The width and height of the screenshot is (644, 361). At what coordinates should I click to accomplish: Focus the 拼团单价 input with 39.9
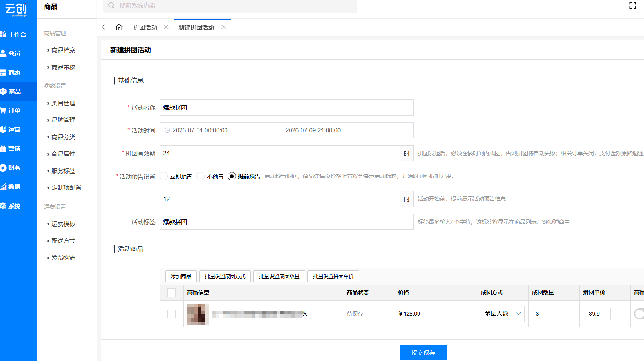[598, 314]
